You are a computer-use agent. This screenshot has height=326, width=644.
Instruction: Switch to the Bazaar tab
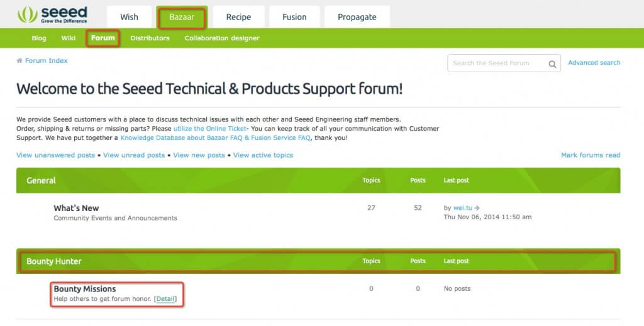coord(182,17)
